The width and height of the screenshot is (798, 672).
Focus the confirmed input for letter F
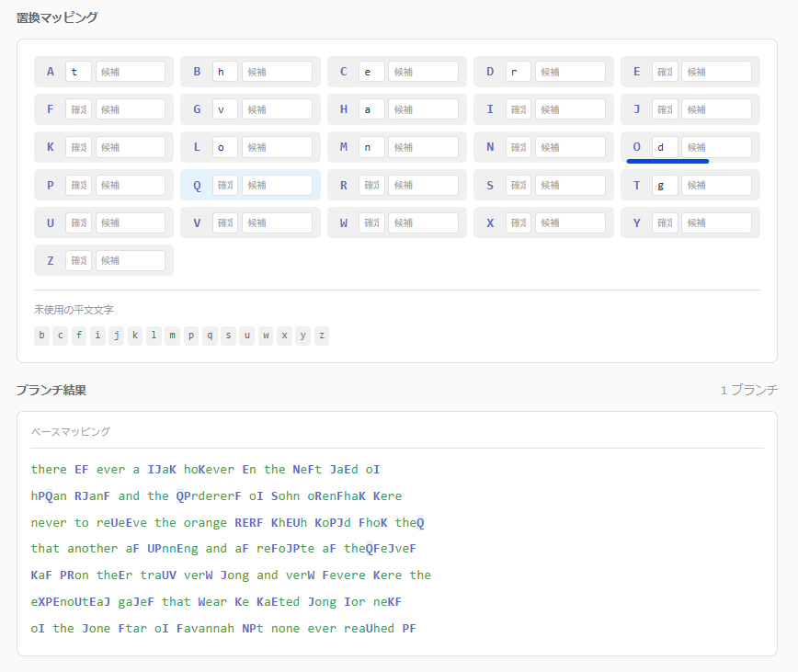[78, 109]
